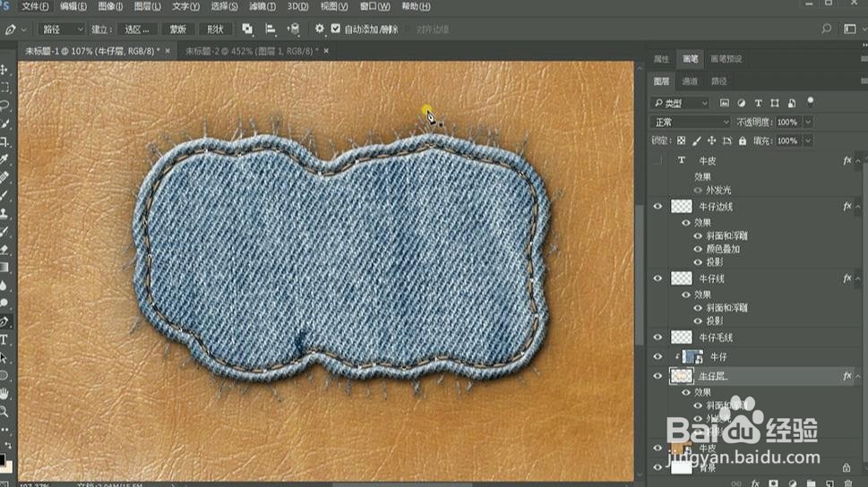
Task: Hide the 牛仔层 layer
Action: 657,376
